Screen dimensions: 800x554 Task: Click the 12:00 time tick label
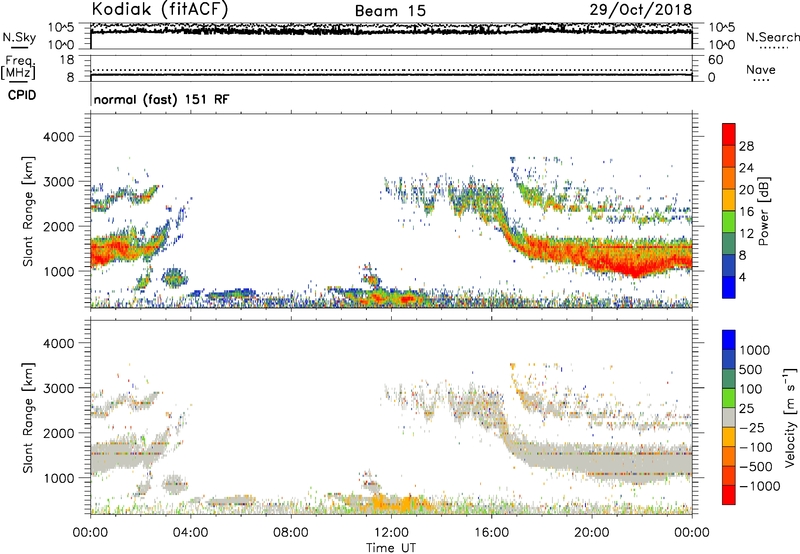(x=391, y=533)
